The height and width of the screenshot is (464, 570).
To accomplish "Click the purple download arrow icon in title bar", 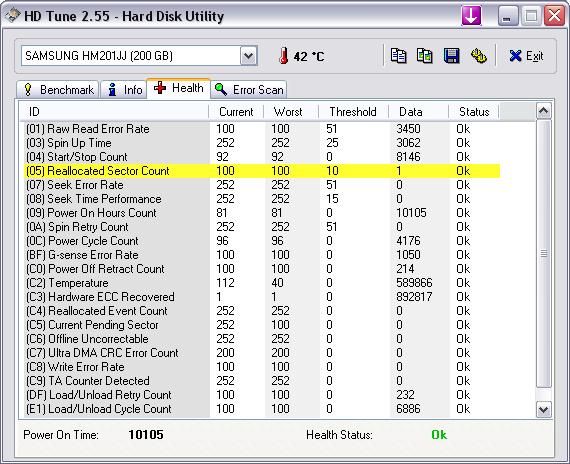I will (471, 16).
